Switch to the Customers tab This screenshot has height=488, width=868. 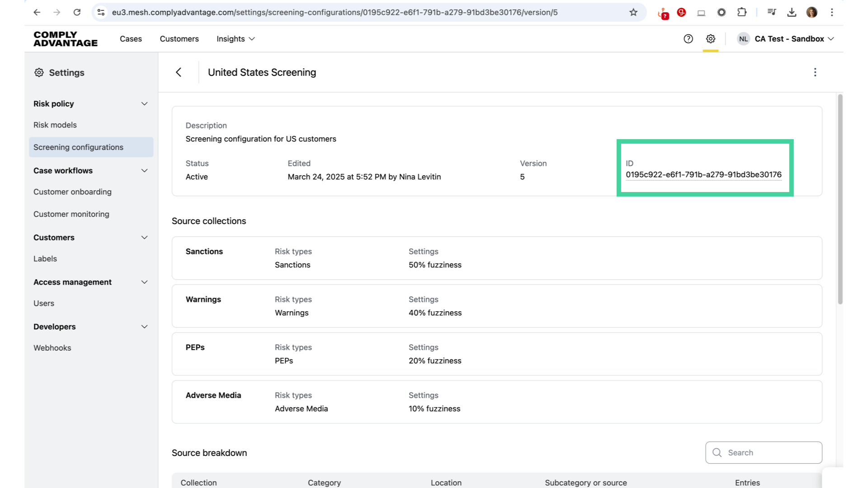[x=179, y=39]
